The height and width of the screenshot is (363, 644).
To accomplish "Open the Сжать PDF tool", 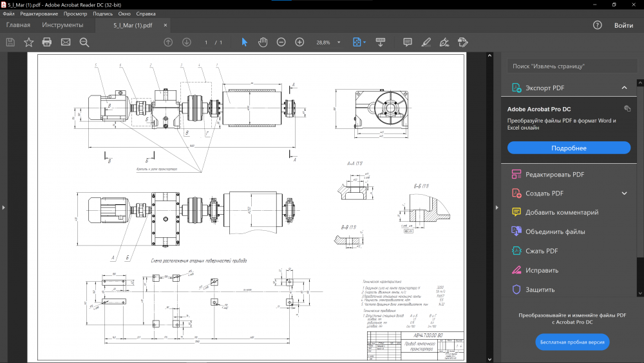I will pos(542,251).
